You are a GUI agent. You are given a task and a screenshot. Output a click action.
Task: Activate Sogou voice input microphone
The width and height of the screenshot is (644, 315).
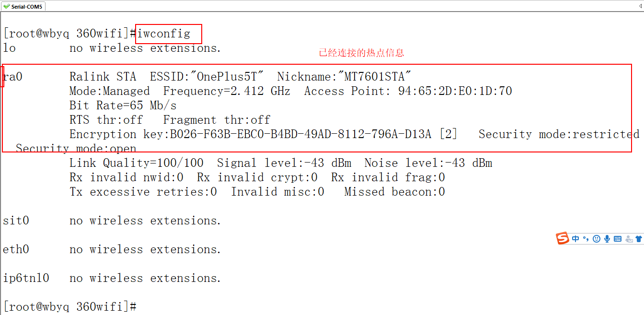pos(607,239)
